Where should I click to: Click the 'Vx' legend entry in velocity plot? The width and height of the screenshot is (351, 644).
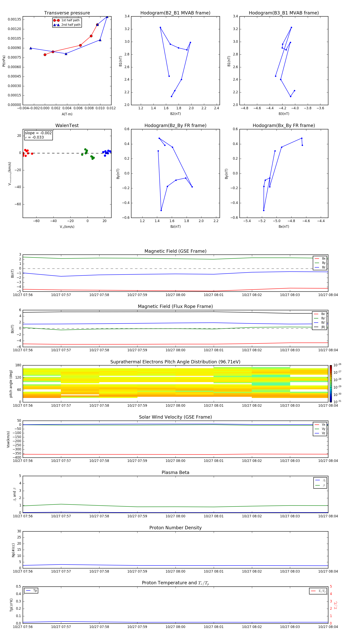pyautogui.click(x=320, y=424)
